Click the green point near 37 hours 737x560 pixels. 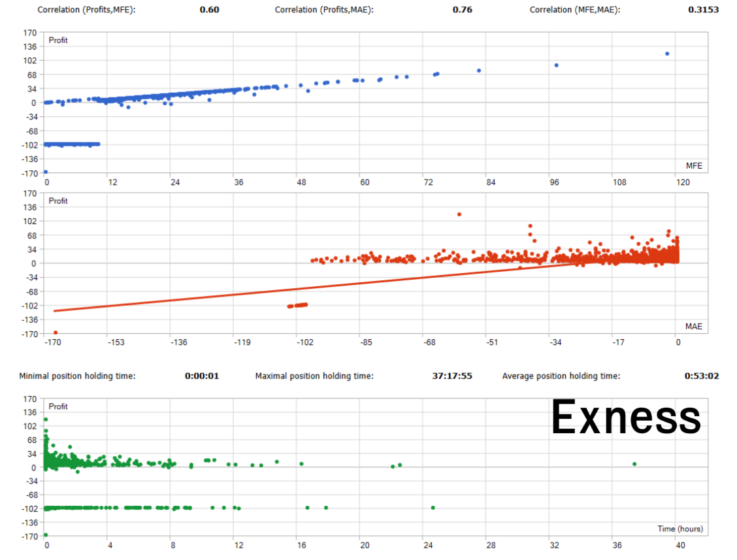634,464
